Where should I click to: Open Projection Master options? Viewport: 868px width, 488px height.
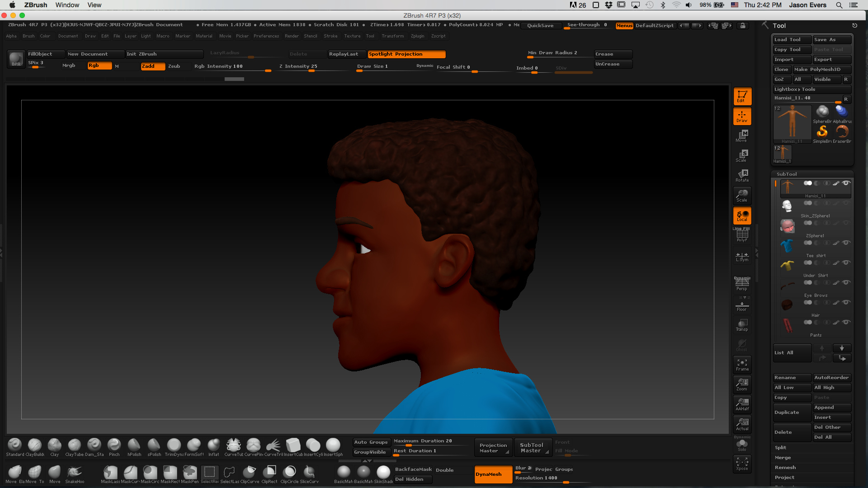(x=493, y=448)
